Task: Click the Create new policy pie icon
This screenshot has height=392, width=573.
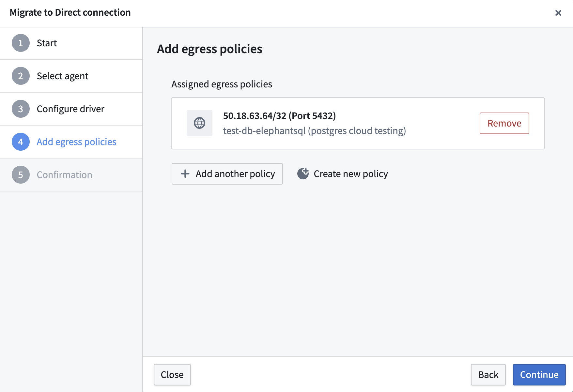Action: (x=303, y=174)
